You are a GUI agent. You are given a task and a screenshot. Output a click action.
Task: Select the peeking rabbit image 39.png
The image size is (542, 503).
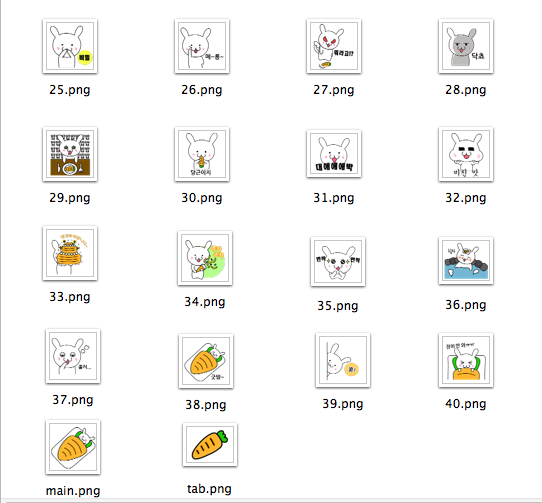(x=343, y=360)
